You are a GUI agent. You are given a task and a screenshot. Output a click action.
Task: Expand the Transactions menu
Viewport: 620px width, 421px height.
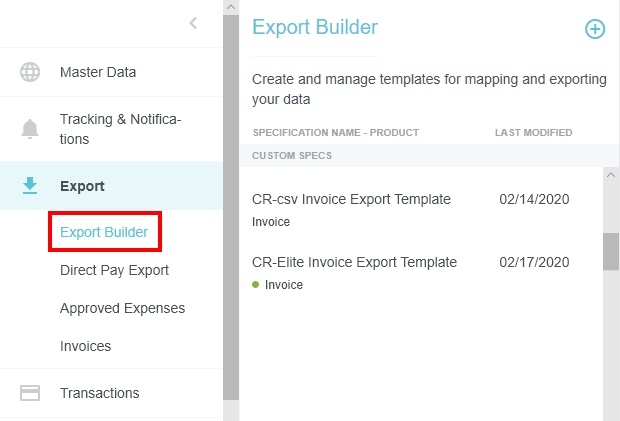point(99,393)
